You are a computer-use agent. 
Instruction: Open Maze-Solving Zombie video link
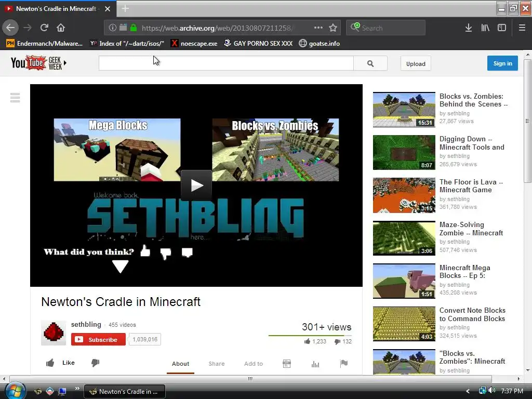coord(471,229)
